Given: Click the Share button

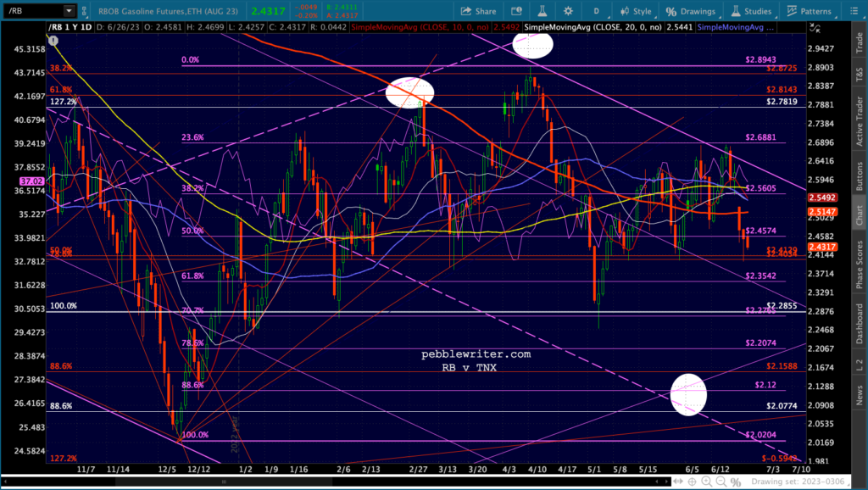Looking at the screenshot, I should coord(478,11).
